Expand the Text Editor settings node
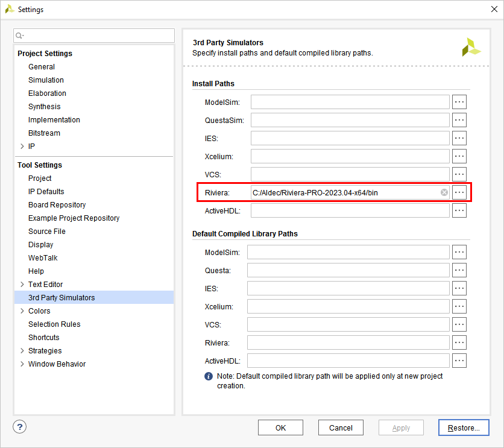504x448 pixels. (22, 285)
